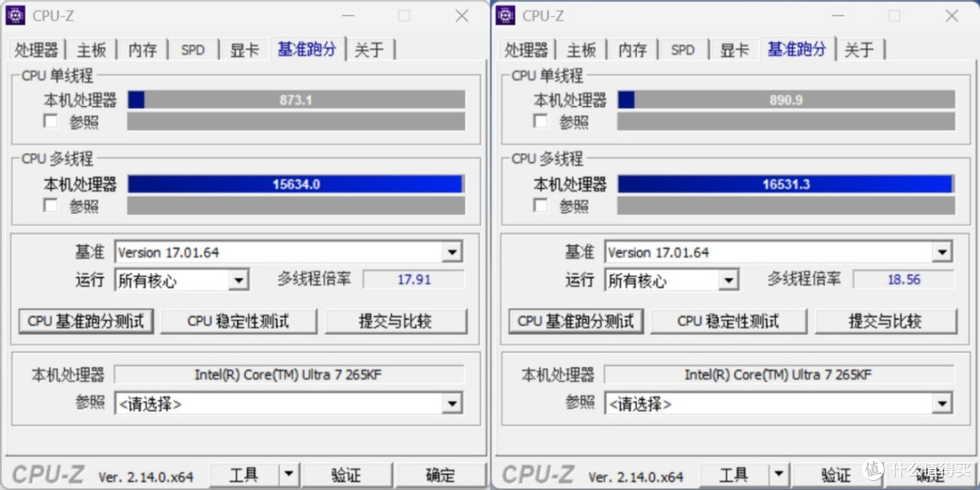Open 主板 tab in left window
Viewport: 980px width, 490px height.
[92, 50]
